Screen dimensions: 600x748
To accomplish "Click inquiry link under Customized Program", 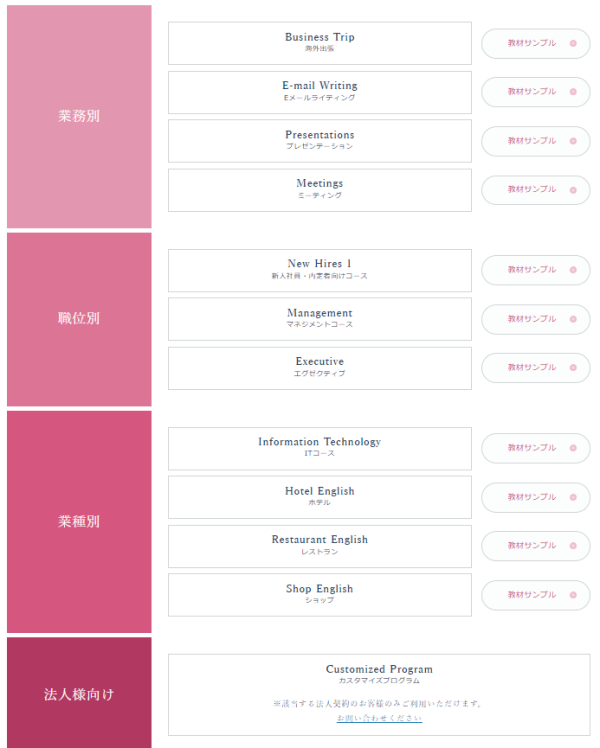I will tap(379, 718).
